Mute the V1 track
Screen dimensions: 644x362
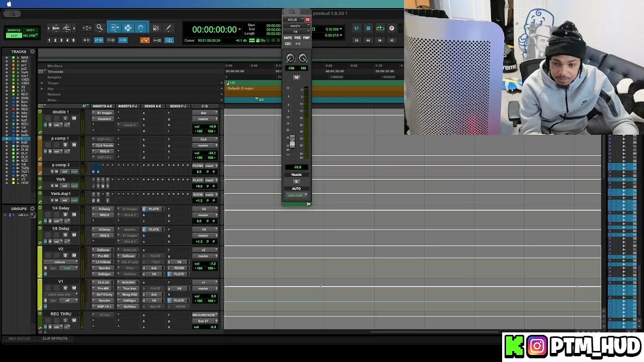(74, 288)
